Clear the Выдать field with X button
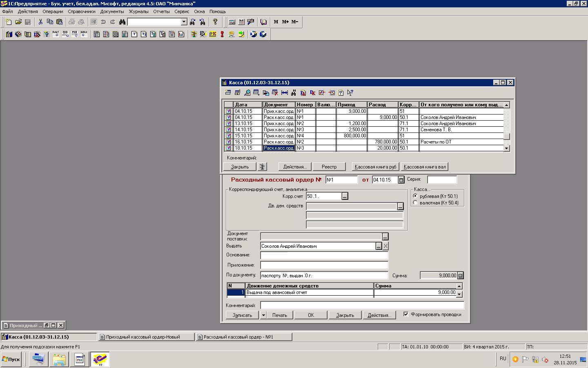Image resolution: width=588 pixels, height=368 pixels. click(385, 246)
